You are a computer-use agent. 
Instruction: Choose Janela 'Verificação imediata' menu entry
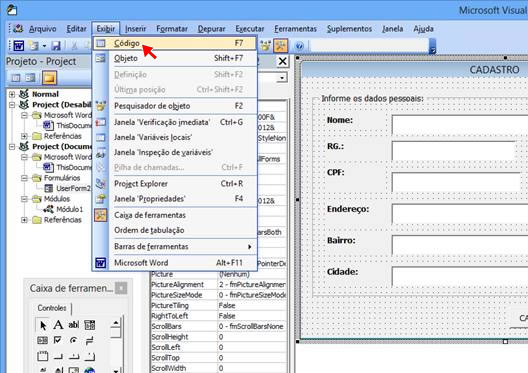(x=175, y=122)
